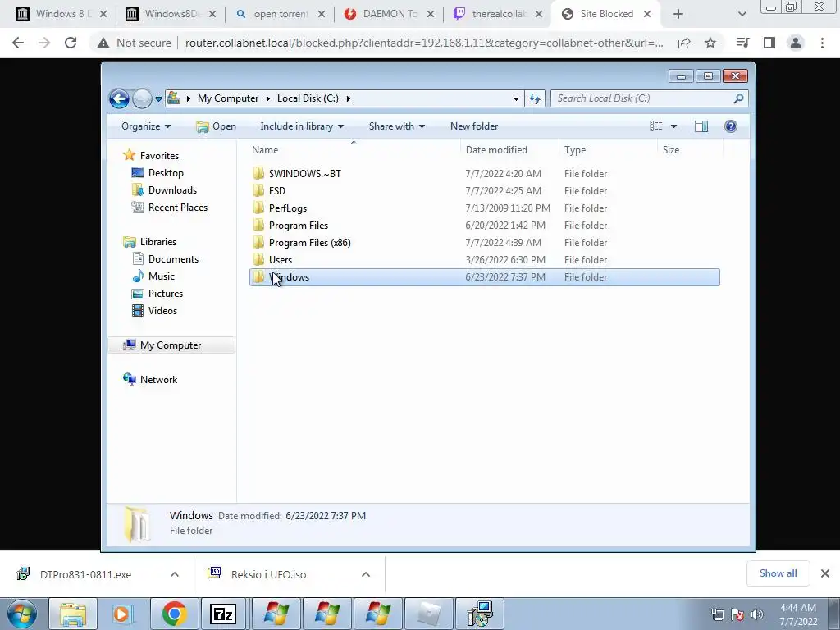The width and height of the screenshot is (840, 630).
Task: Switch to the first Windows 8 tab
Action: pos(62,14)
